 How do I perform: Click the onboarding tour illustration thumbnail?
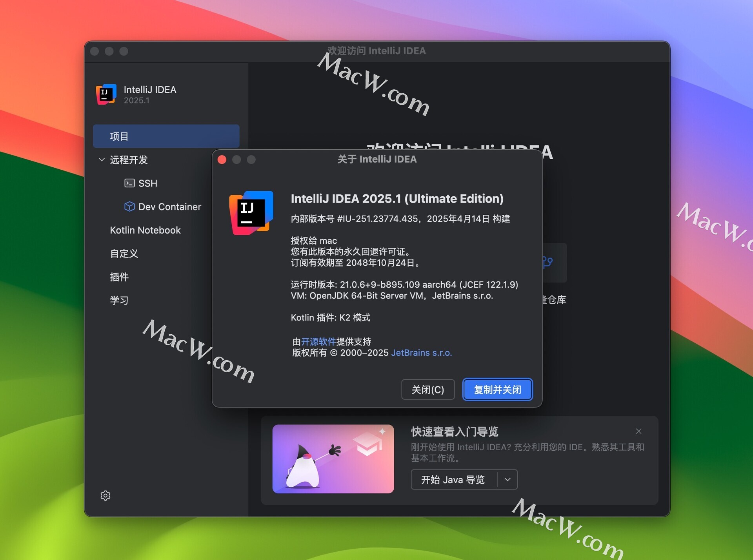pos(333,459)
